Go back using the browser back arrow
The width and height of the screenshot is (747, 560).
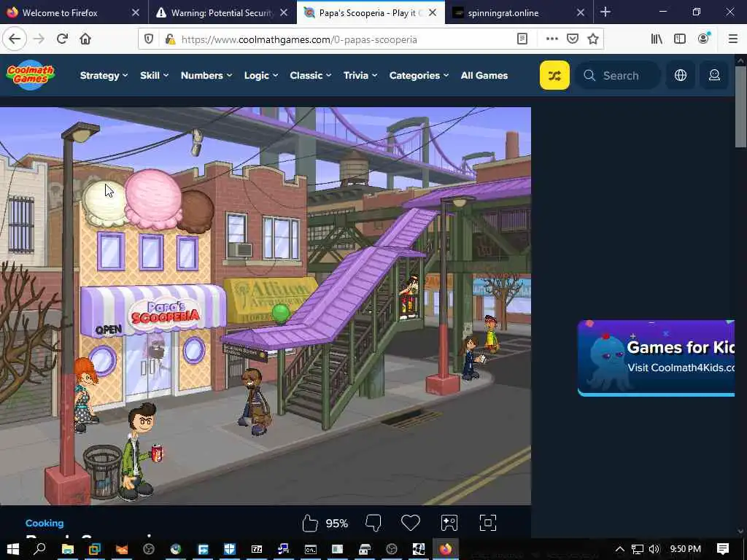15,39
